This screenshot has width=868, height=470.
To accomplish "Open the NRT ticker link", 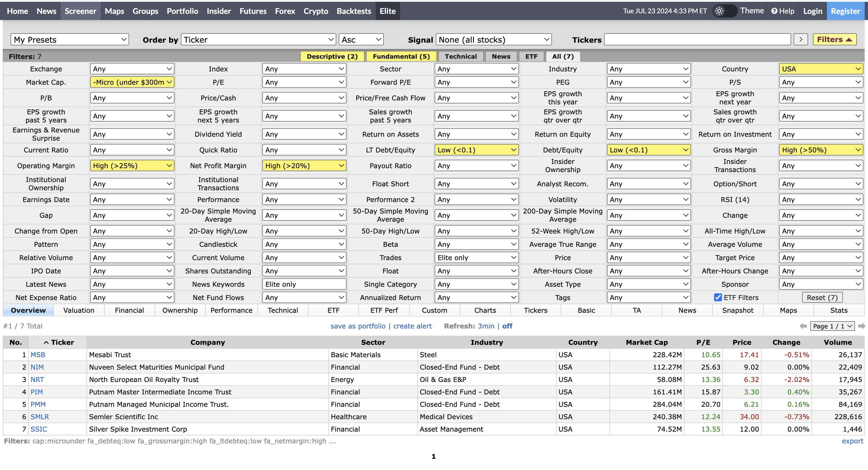I will [x=37, y=379].
